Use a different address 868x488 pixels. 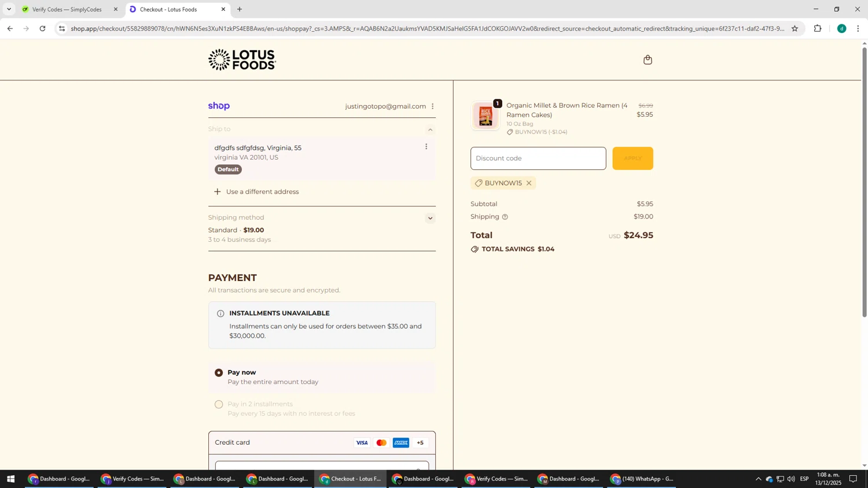tap(256, 192)
